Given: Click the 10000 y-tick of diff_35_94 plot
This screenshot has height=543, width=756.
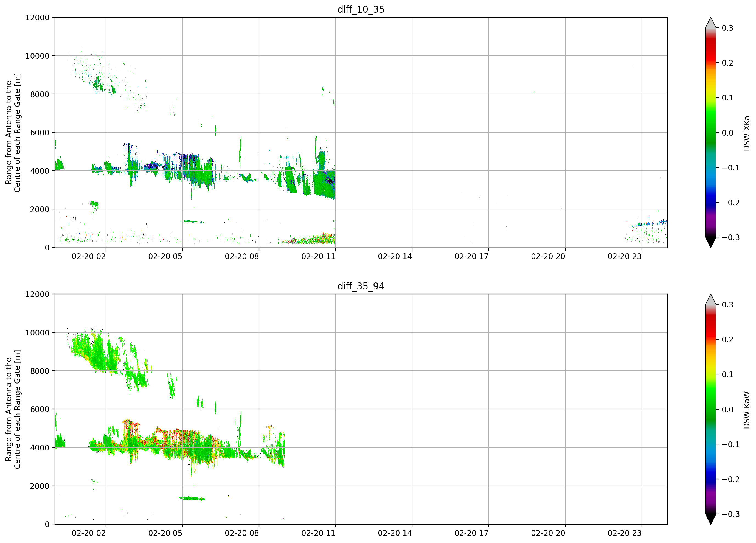Looking at the screenshot, I should tap(37, 333).
